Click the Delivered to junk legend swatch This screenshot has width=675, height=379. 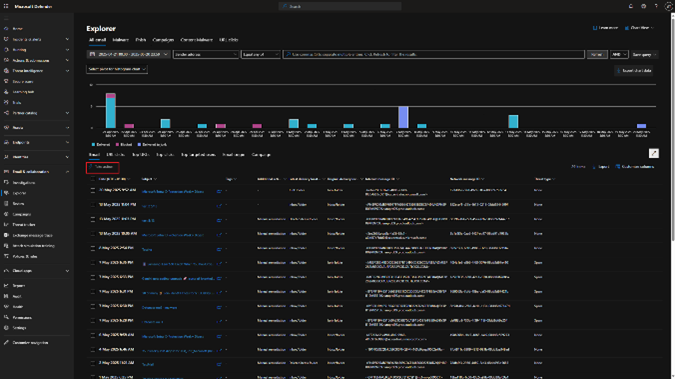(x=139, y=145)
